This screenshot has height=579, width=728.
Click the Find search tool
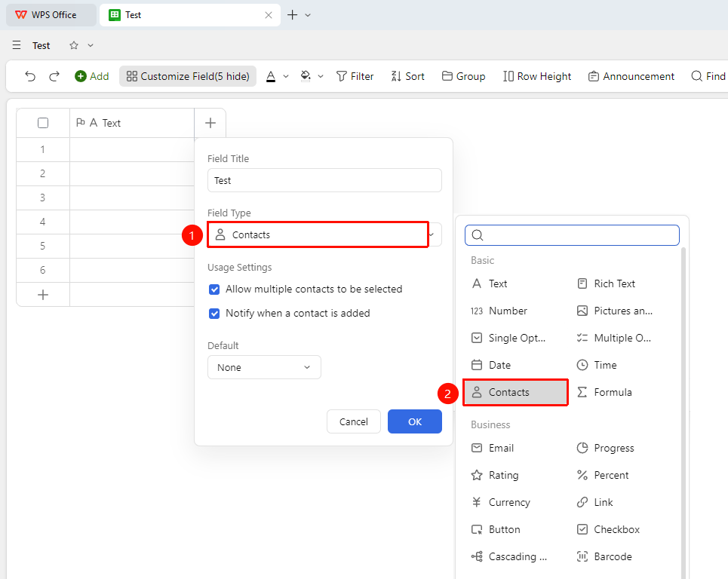tap(708, 76)
